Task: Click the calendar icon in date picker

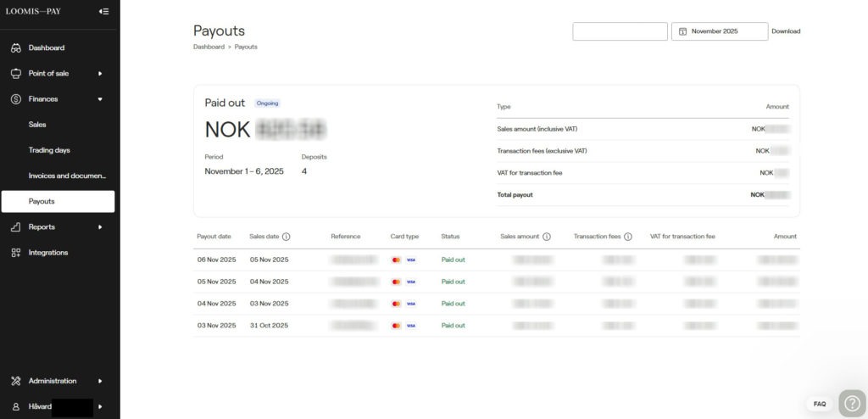Action: (682, 31)
